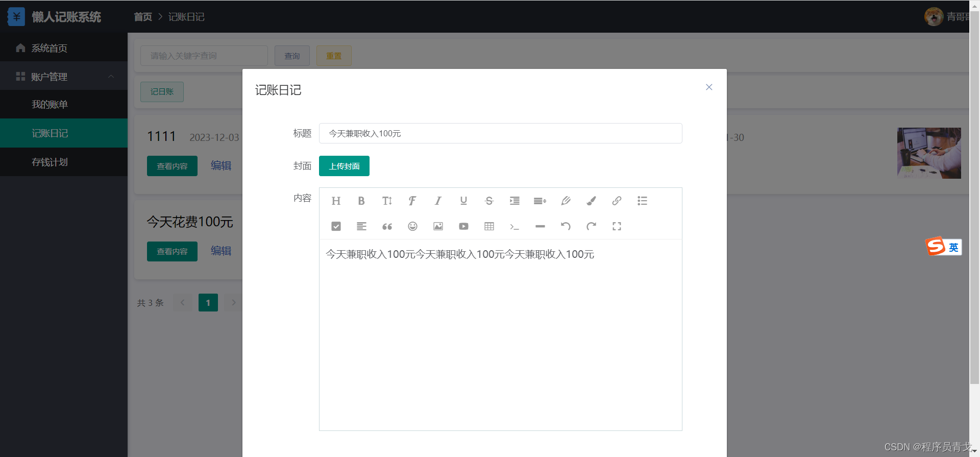Insert an image via picture icon

point(438,226)
